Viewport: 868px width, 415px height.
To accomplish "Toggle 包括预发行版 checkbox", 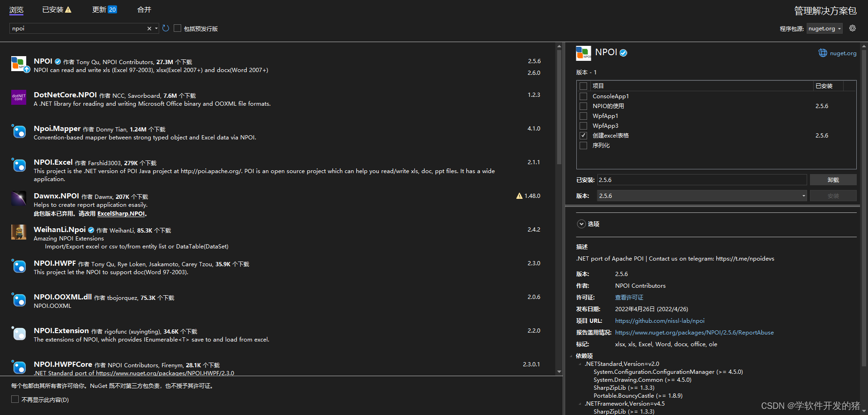I will [x=177, y=28].
